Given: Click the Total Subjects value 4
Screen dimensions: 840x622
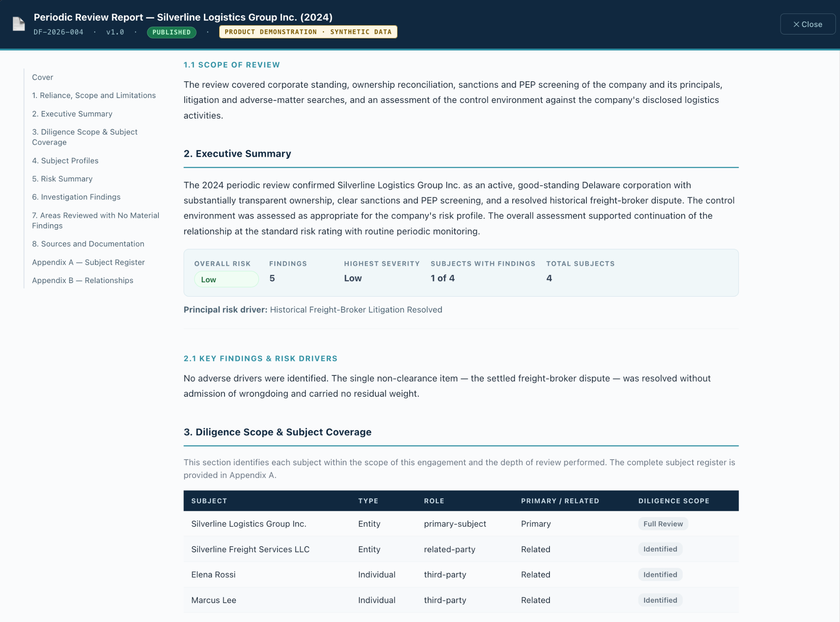Looking at the screenshot, I should (549, 278).
